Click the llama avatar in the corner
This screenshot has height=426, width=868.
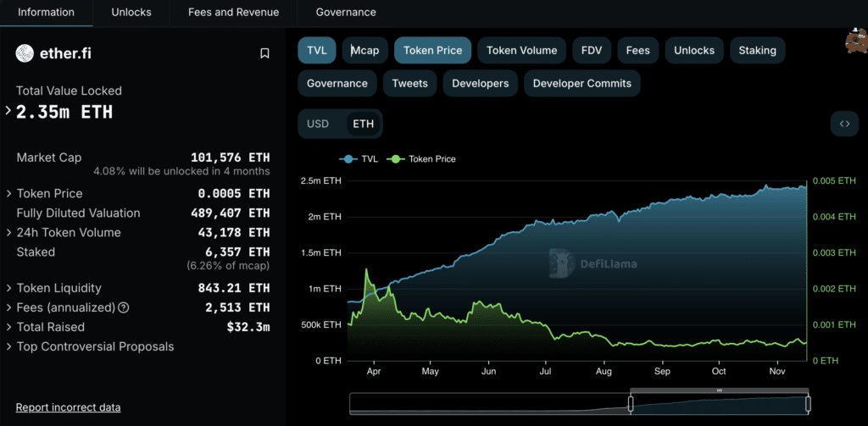point(855,41)
